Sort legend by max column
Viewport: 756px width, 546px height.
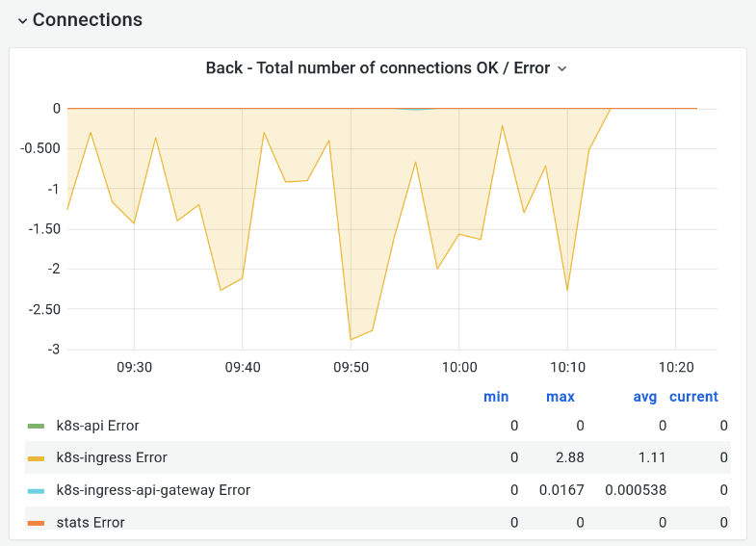[x=560, y=397]
